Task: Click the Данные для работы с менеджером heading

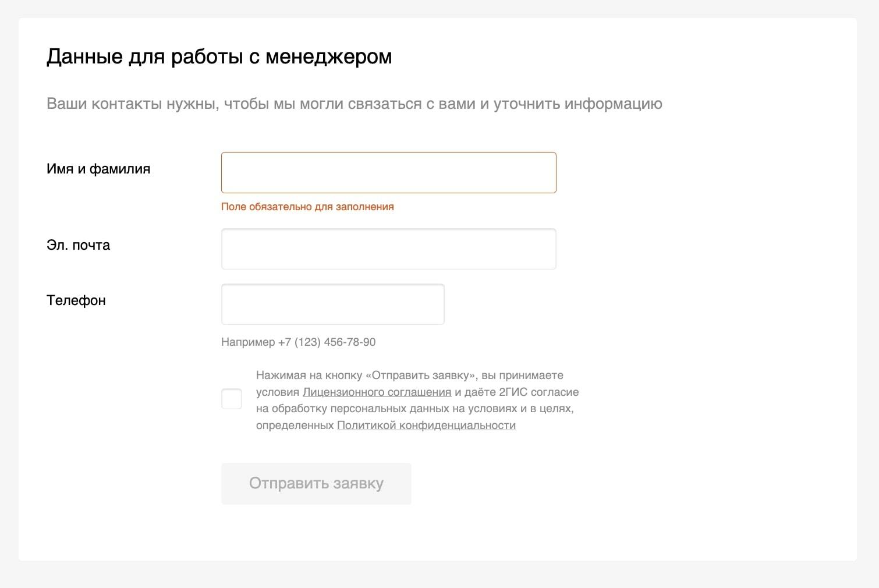Action: click(219, 56)
